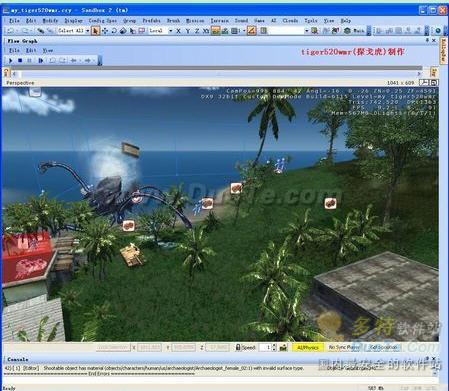Expand the Local coordinate system dropdown
Viewport: 449px width, 391px height.
(170, 31)
